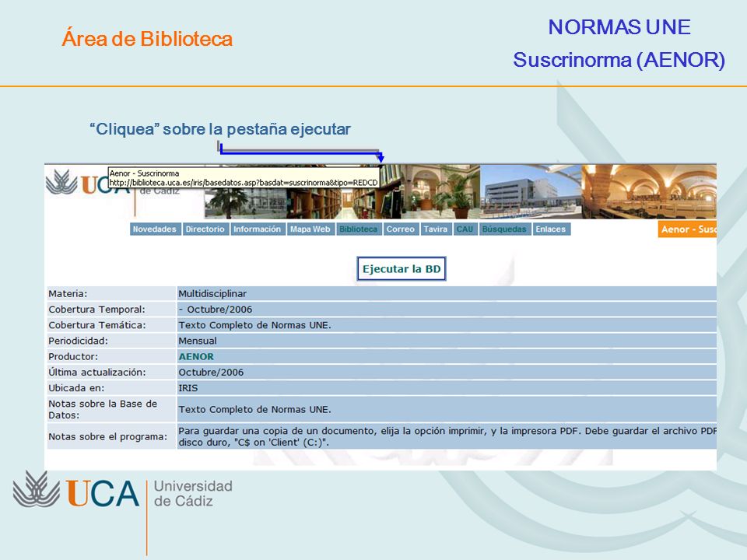Viewport: 747px width, 560px height.
Task: Select the Mensual periodicidad value
Action: point(447,341)
